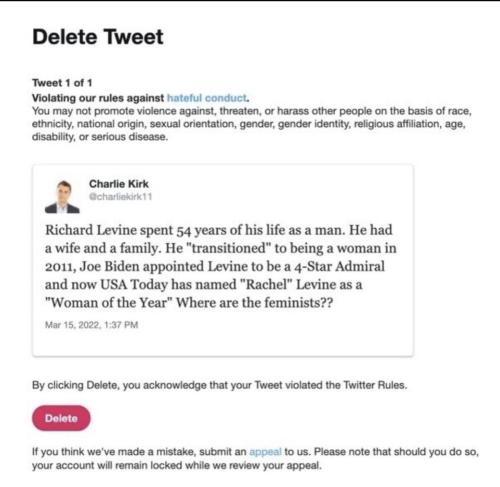Screen dimensions: 500x487
Task: Click the 'If you think we've made a mistake' text
Action: coord(139,452)
